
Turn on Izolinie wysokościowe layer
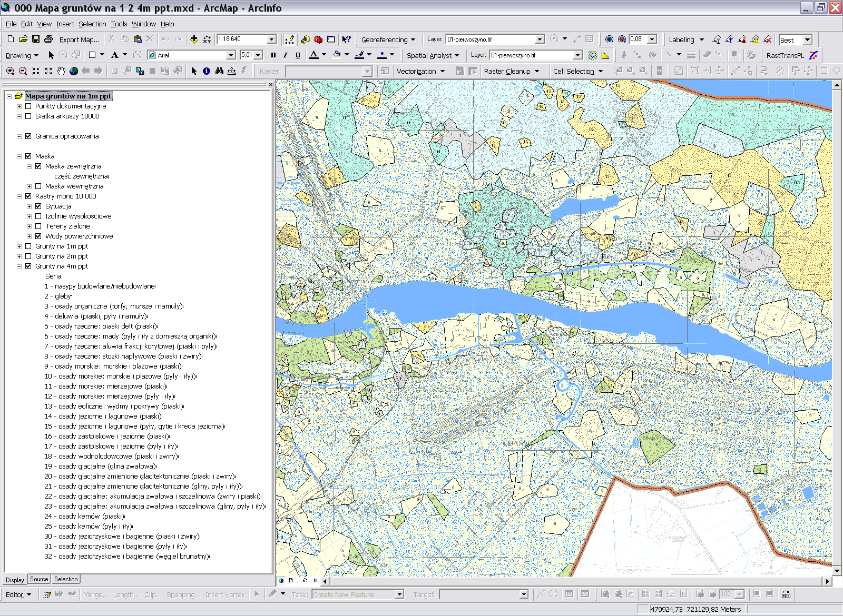click(x=38, y=216)
